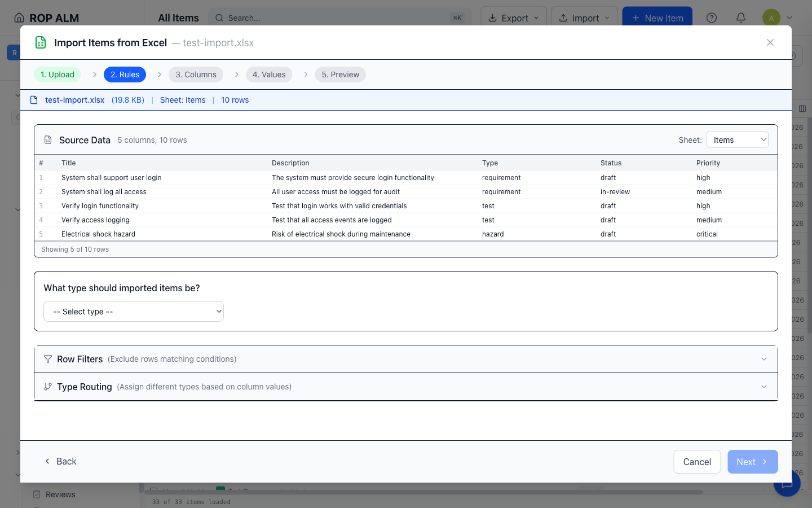Open the chat bubble button
This screenshot has width=812, height=508.
[x=787, y=484]
